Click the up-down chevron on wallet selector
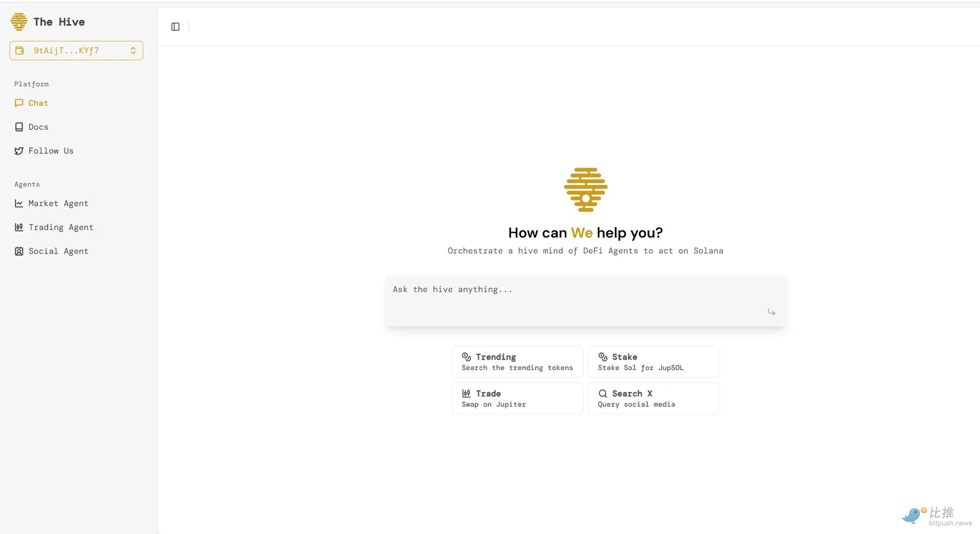The height and width of the screenshot is (534, 980). tap(133, 51)
